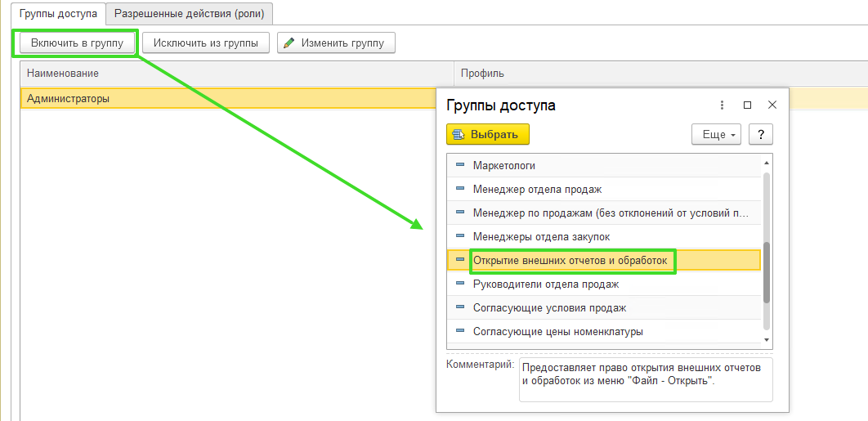Click the Изменить группу button
The image size is (868, 421).
coord(336,43)
